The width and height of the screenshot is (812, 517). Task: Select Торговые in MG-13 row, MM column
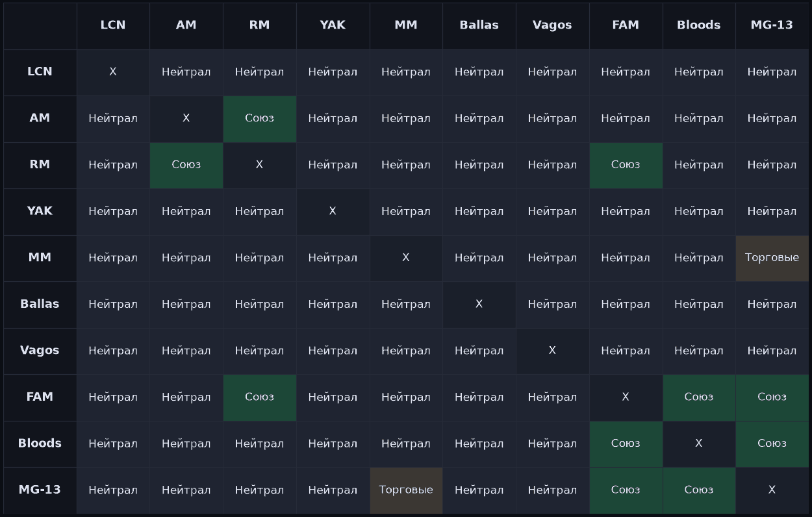click(x=406, y=490)
